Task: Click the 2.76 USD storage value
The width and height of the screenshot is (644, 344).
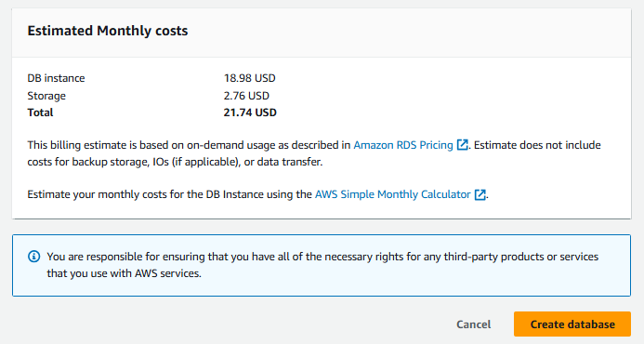Action: pos(246,96)
